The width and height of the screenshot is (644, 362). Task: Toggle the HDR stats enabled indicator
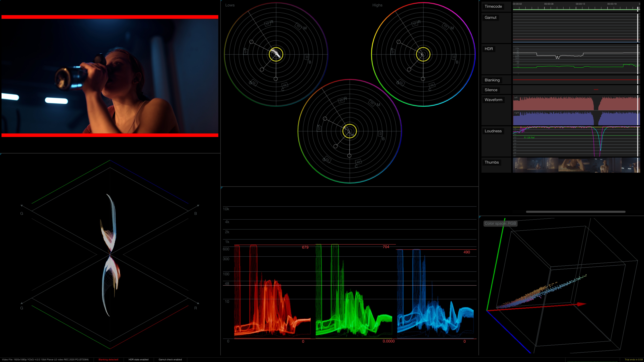pos(138,359)
